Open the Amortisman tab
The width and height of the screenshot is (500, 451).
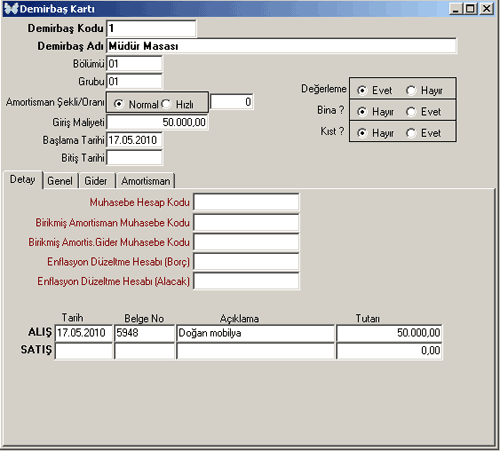(x=146, y=181)
